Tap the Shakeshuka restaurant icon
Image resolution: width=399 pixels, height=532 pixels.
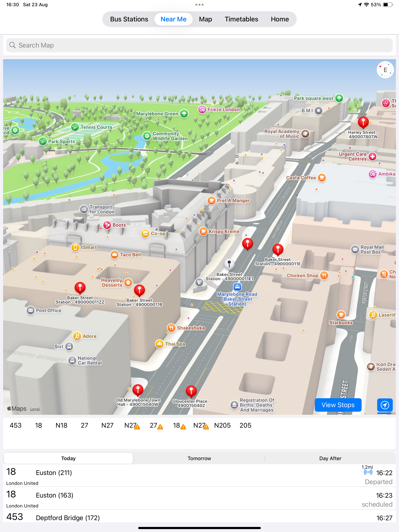(x=171, y=328)
